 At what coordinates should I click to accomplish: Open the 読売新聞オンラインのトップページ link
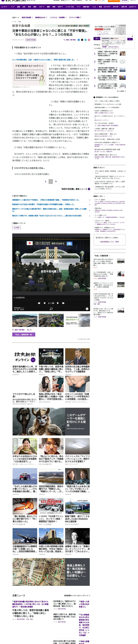pyautogui.click(x=77, y=595)
